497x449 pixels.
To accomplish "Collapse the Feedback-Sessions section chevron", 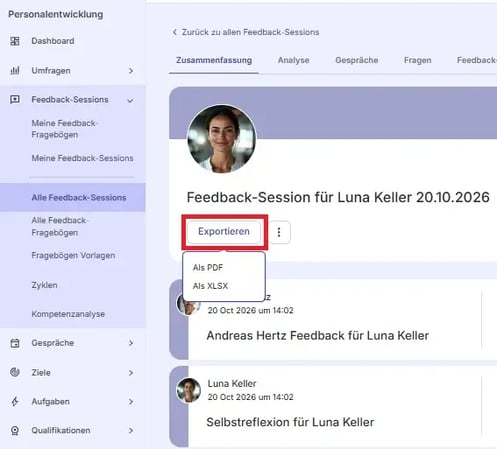I will tap(130, 100).
